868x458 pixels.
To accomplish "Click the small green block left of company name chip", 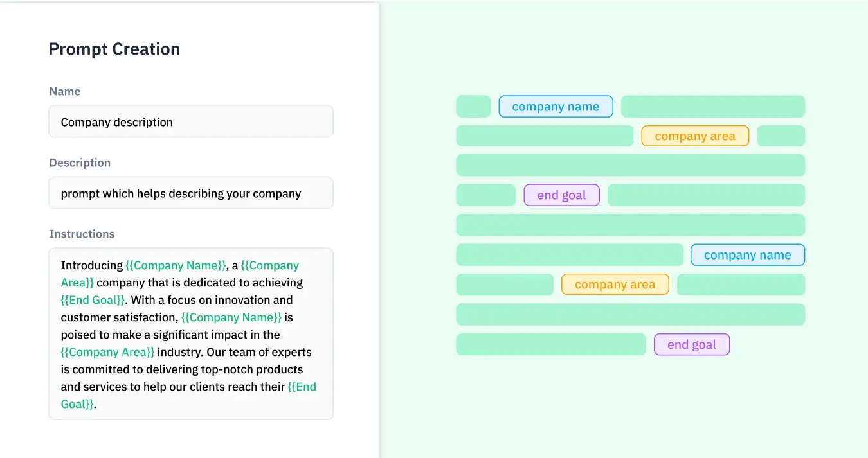I will click(473, 106).
